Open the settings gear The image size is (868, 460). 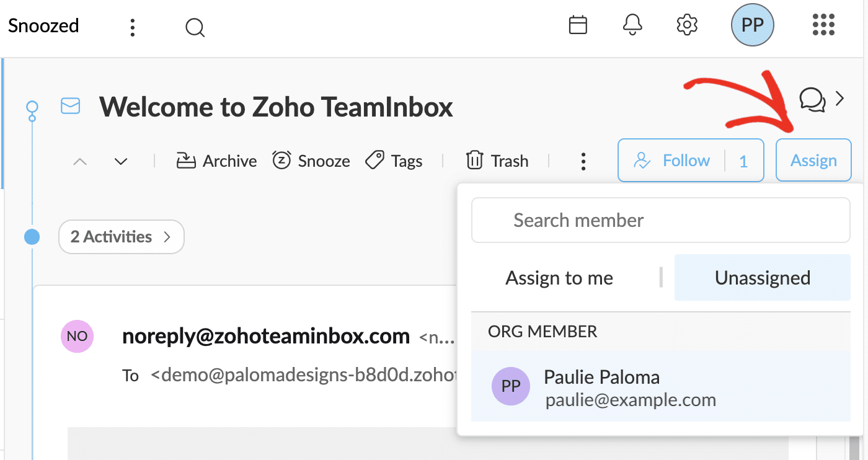(687, 25)
